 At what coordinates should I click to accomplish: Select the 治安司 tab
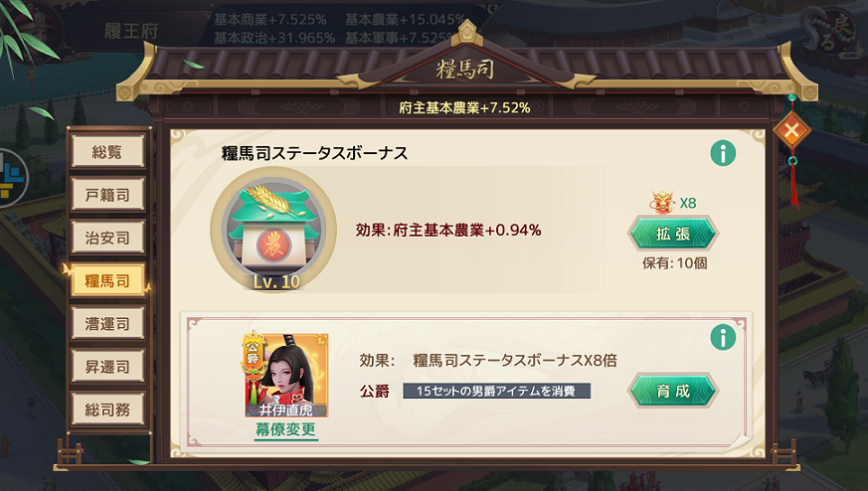(107, 238)
